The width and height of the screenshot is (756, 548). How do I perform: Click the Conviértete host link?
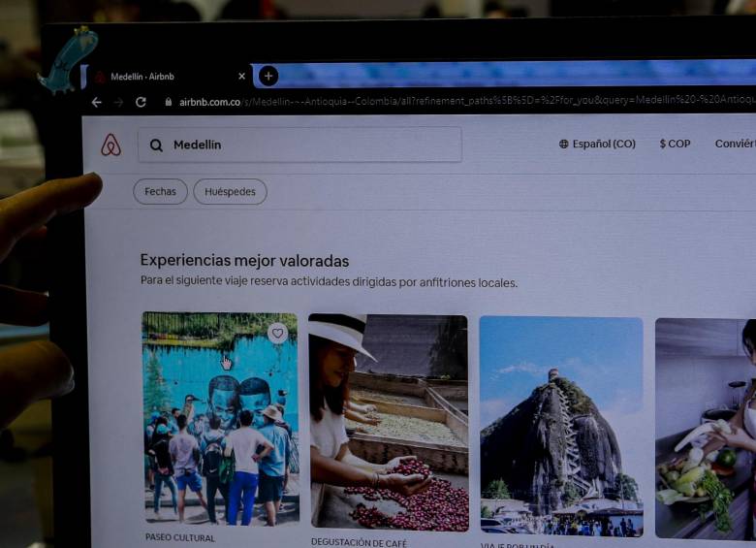click(736, 144)
